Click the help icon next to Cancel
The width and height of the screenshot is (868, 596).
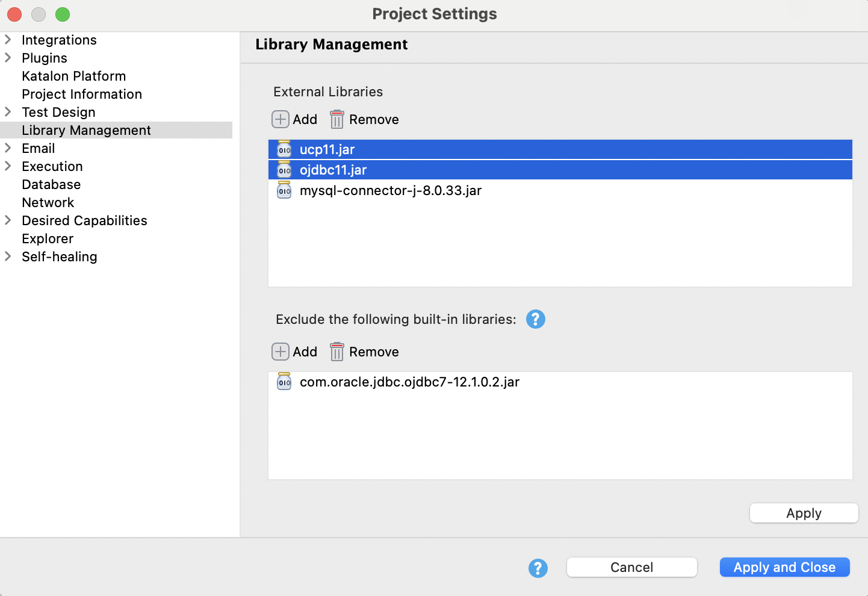tap(538, 568)
